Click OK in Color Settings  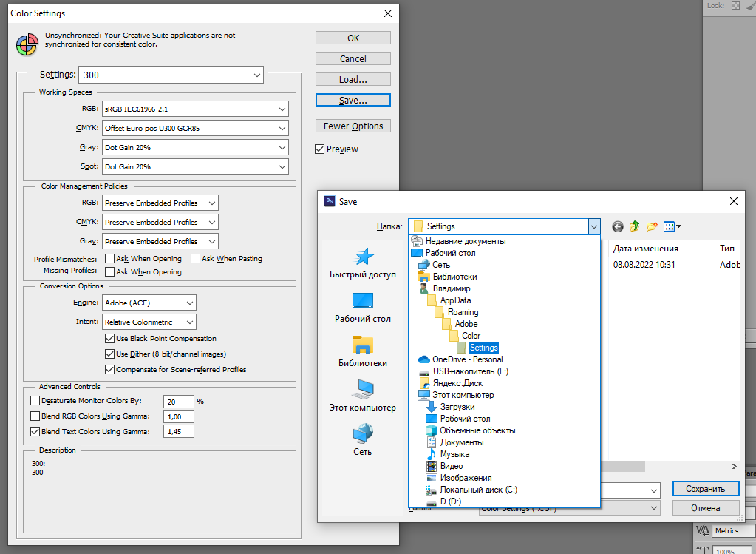pos(353,38)
